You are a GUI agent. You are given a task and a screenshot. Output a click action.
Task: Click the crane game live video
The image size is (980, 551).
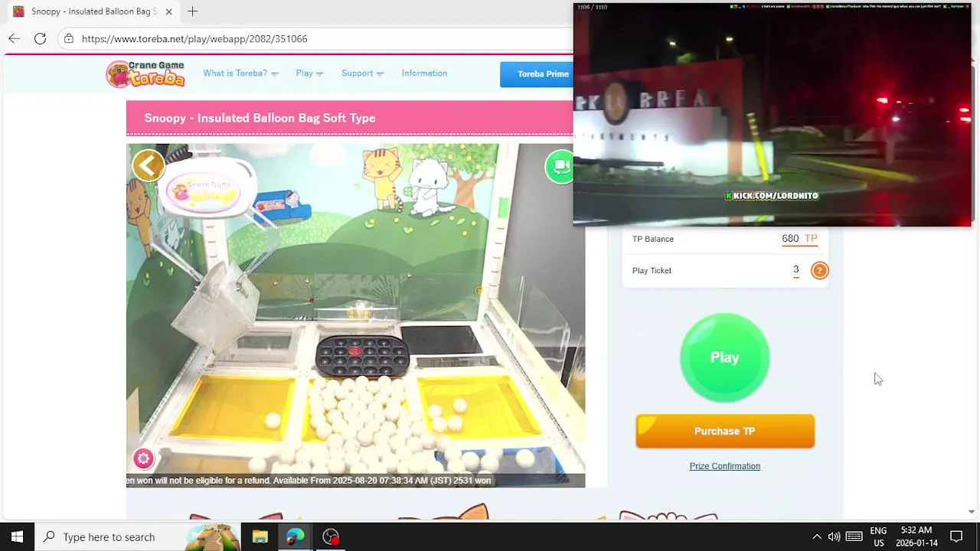(x=355, y=315)
